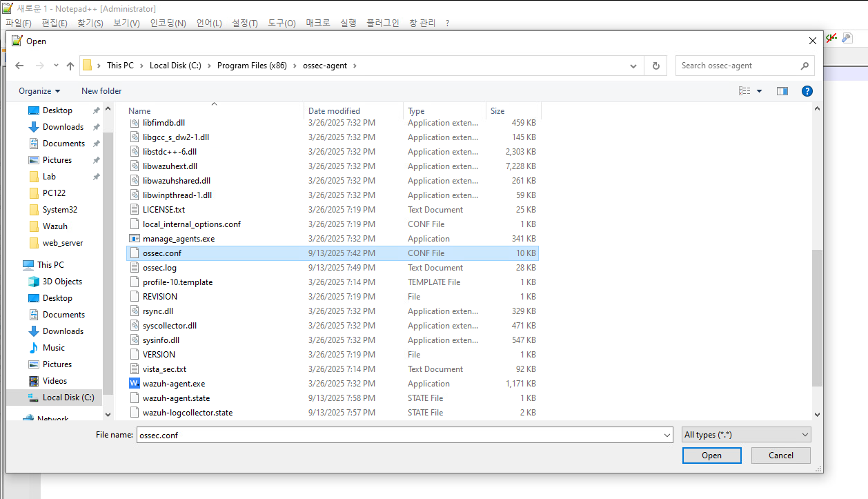Select the Wazuh folder in sidebar
868x499 pixels.
tap(55, 226)
